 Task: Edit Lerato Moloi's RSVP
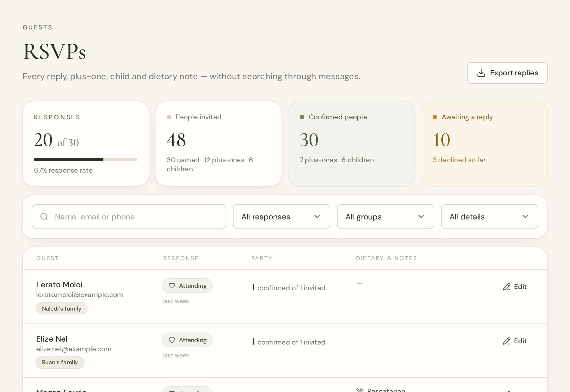pyautogui.click(x=515, y=287)
